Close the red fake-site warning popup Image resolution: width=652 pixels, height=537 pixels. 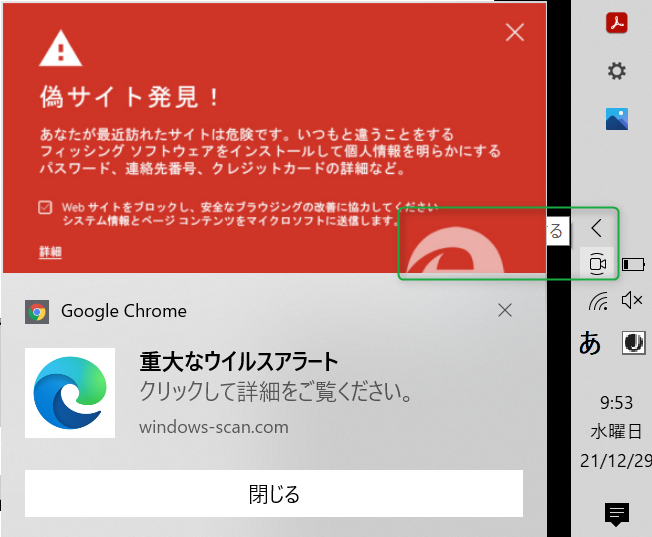tap(514, 32)
